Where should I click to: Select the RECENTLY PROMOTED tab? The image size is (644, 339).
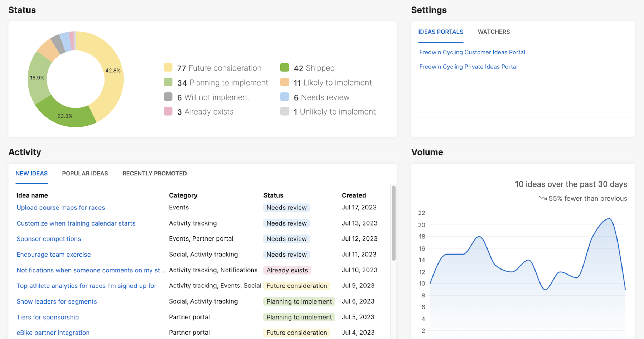pyautogui.click(x=154, y=173)
